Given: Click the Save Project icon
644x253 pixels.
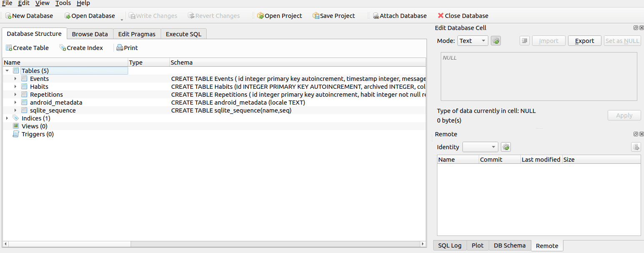Looking at the screenshot, I should pos(316,16).
